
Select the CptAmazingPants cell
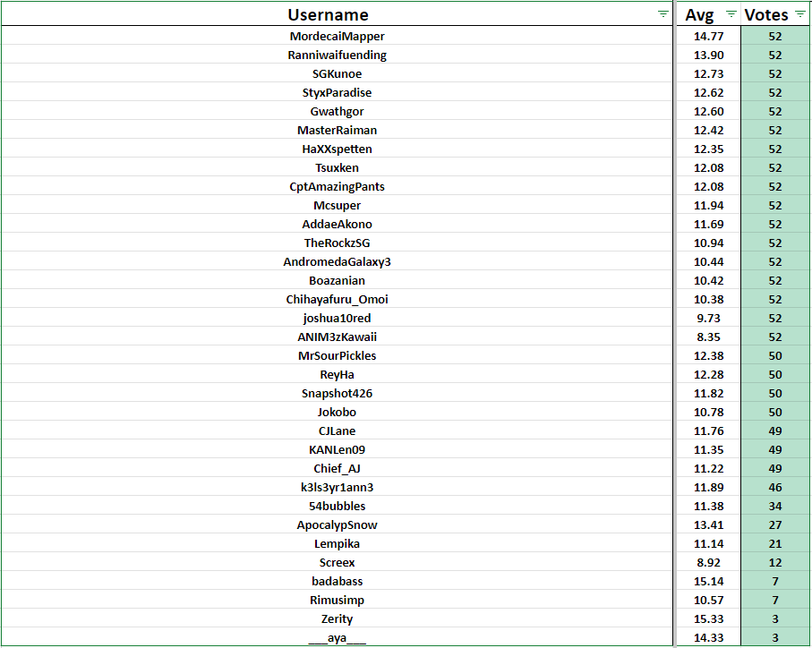point(337,187)
